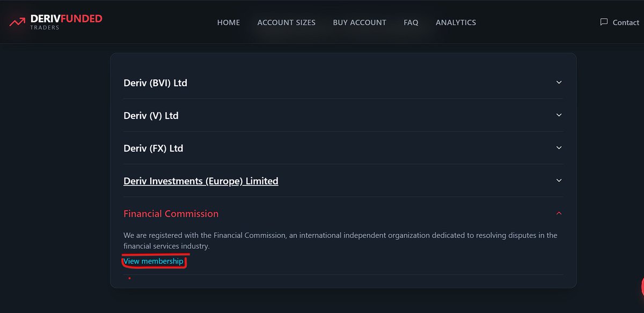644x313 pixels.
Task: Open the ANALYTICS nav item
Action: click(456, 23)
